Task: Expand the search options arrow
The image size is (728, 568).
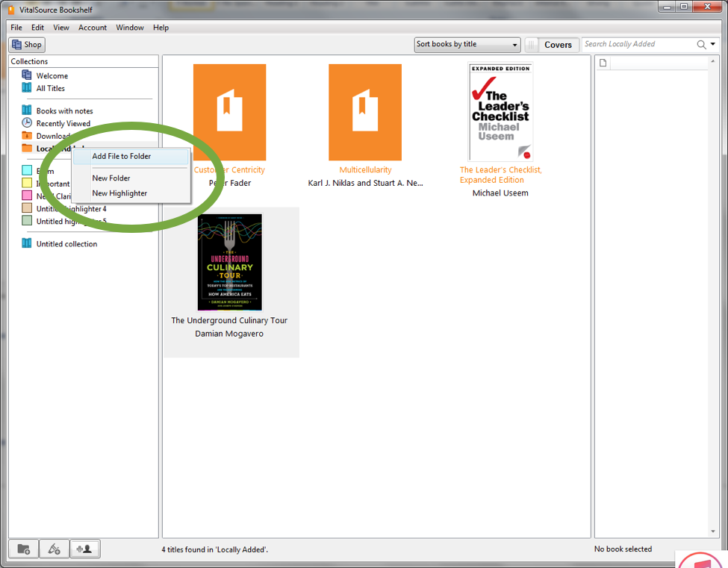Action: pyautogui.click(x=713, y=45)
